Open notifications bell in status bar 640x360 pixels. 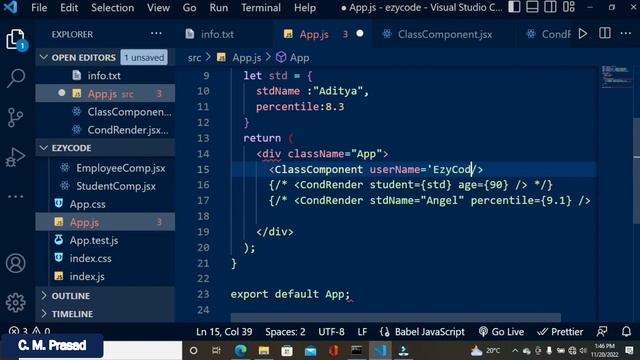626,331
